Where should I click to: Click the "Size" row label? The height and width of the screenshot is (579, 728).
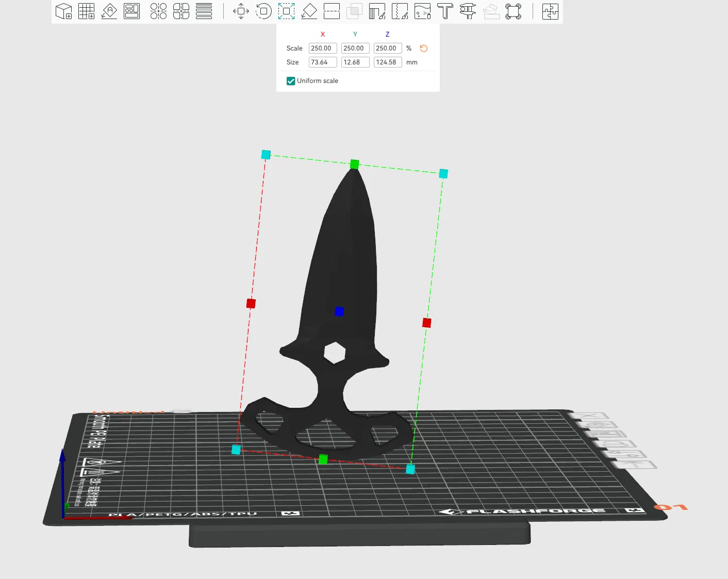pyautogui.click(x=293, y=62)
